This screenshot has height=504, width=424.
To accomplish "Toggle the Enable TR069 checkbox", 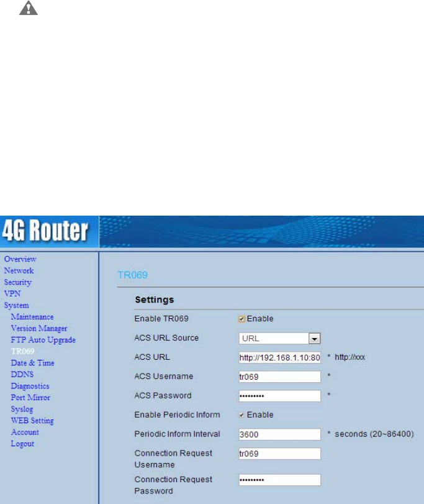I will [241, 319].
